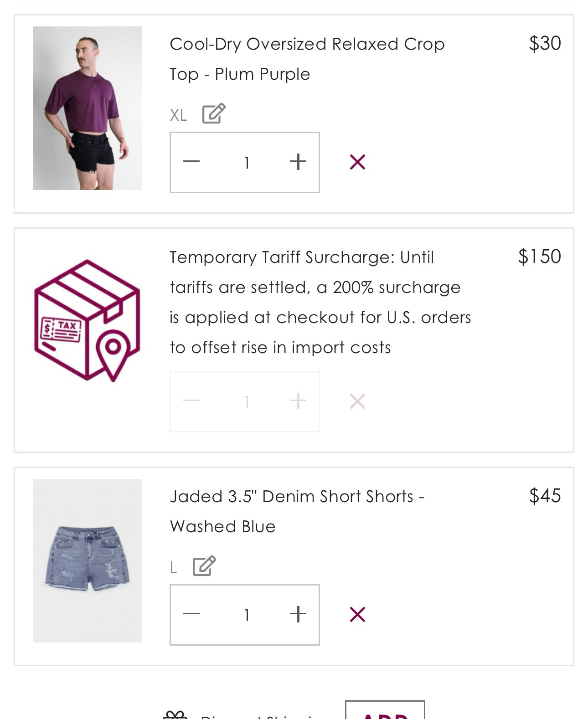The image size is (588, 719).
Task: Decrease quantity of Plum Purple crop top
Action: (x=191, y=162)
